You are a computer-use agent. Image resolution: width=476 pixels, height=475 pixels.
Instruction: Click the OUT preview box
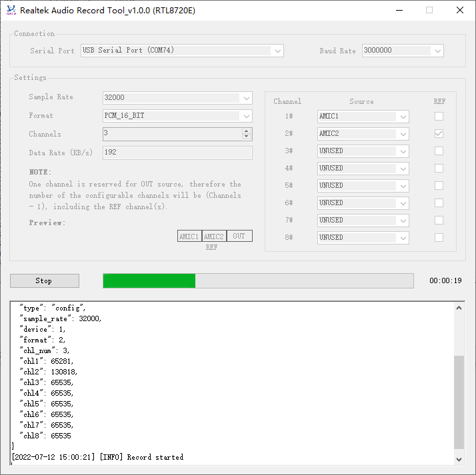pos(239,237)
